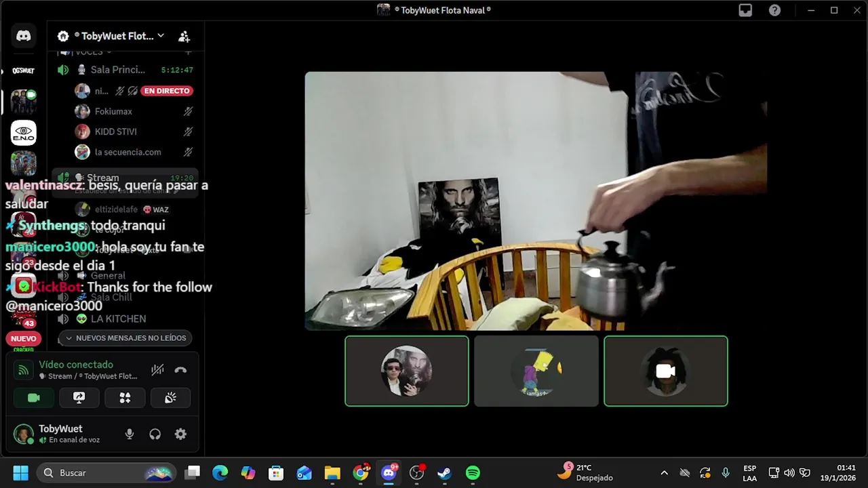Open the soundboard
The width and height of the screenshot is (868, 488).
pyautogui.click(x=170, y=398)
